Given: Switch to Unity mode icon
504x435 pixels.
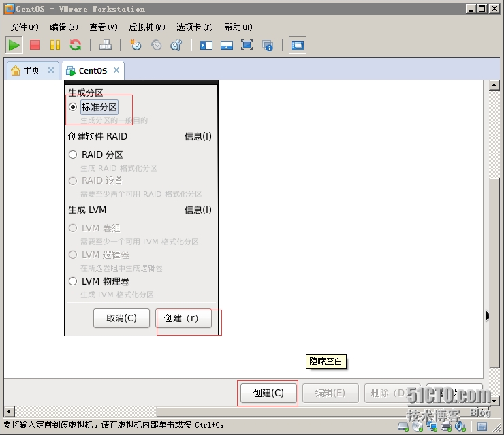Looking at the screenshot, I should tap(268, 46).
